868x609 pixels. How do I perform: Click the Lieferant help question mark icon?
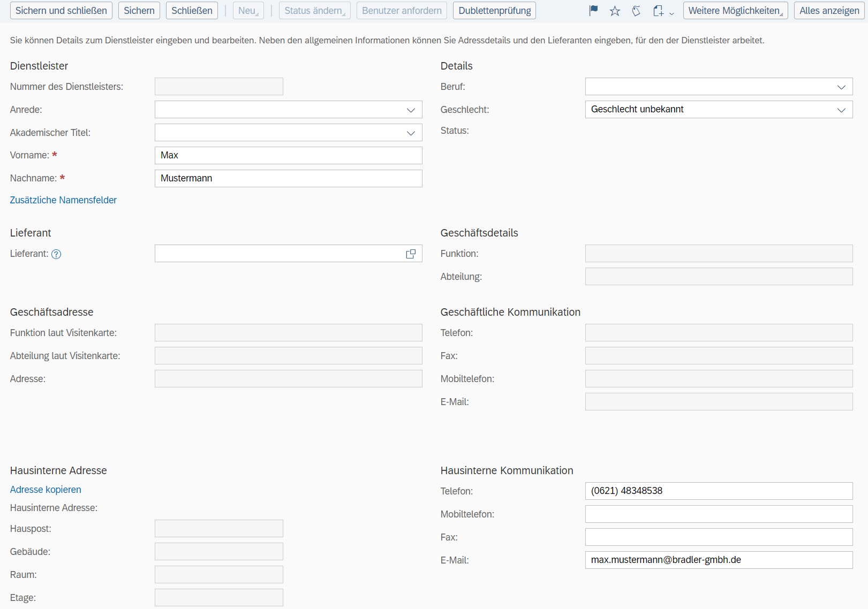point(56,254)
